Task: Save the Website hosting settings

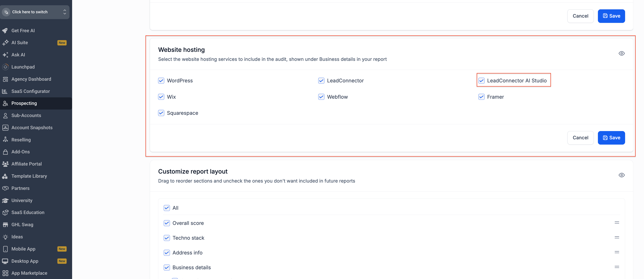Action: (611, 138)
